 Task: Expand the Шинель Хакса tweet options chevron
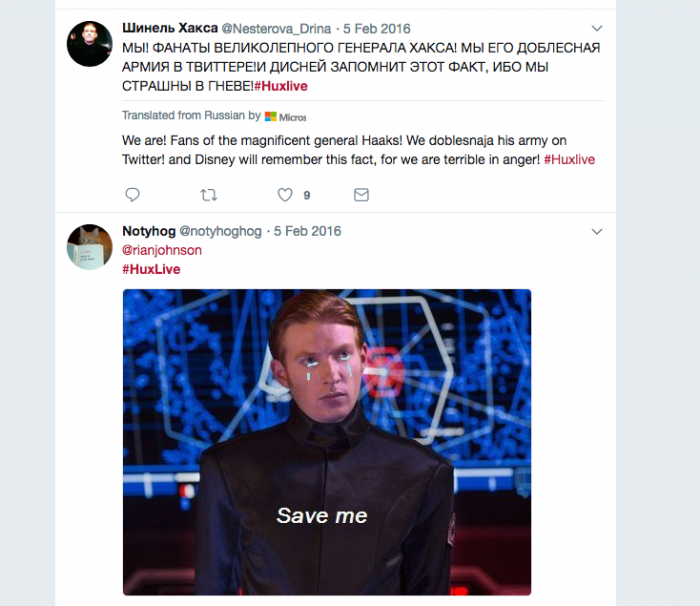(597, 27)
